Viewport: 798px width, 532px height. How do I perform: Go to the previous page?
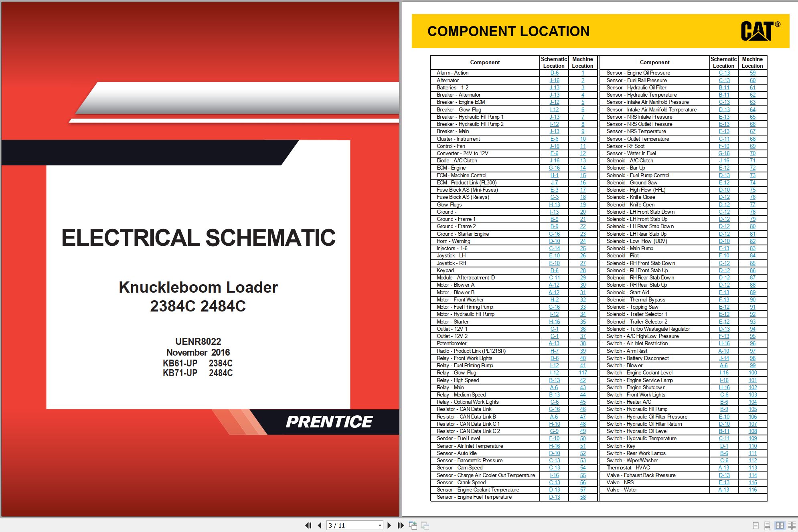[320, 525]
